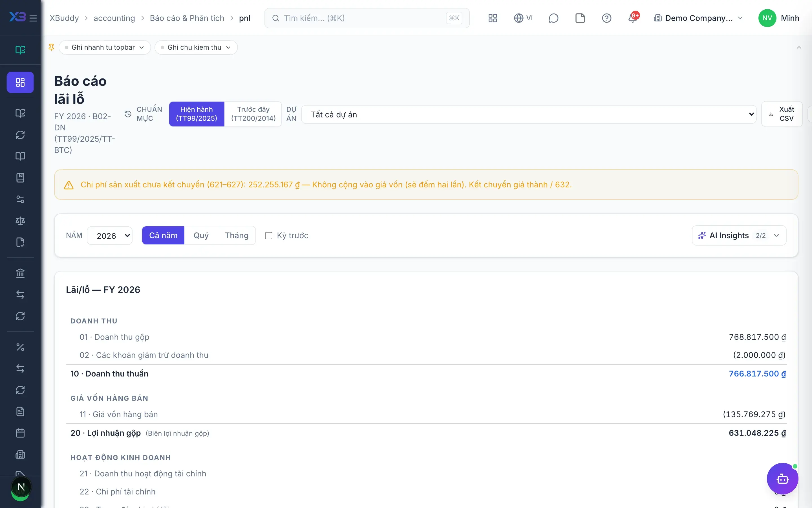Click the active dashboard grid sidebar icon
This screenshot has width=812, height=508.
pos(20,82)
